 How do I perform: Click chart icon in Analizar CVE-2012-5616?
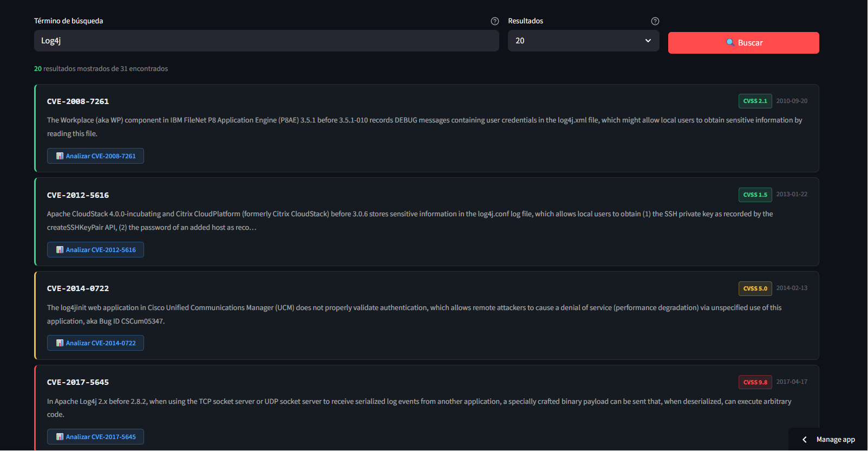click(60, 250)
